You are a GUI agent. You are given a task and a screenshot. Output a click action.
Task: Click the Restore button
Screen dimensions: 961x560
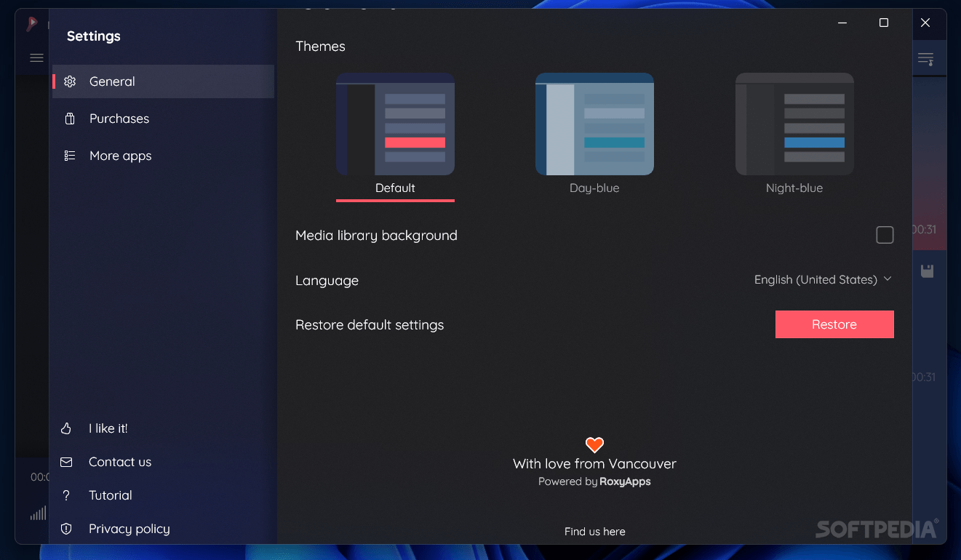834,324
